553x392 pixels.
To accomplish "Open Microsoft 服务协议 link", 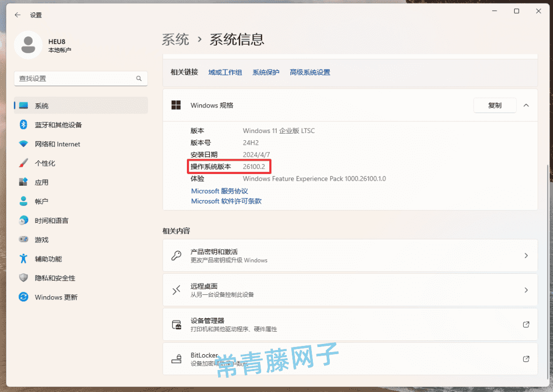I will [219, 191].
